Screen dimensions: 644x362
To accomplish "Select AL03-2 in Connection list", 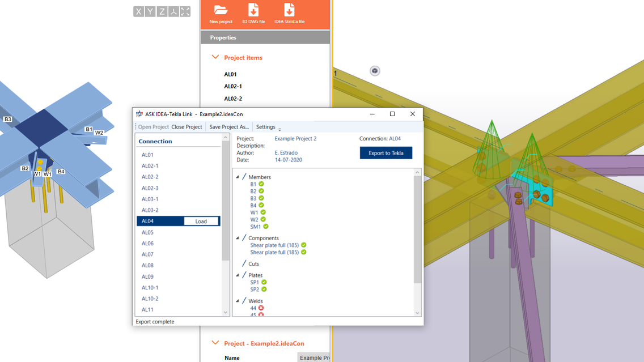I will [x=150, y=210].
